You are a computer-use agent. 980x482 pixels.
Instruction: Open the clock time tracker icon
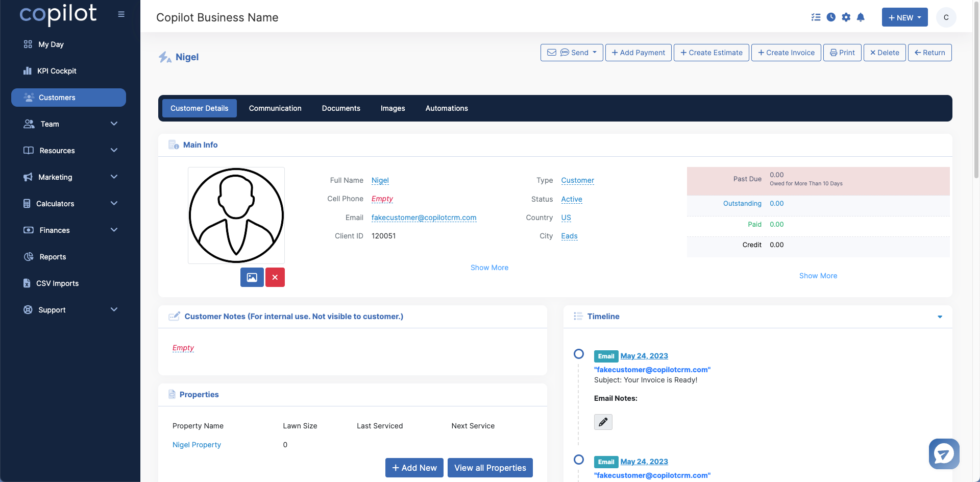point(831,17)
